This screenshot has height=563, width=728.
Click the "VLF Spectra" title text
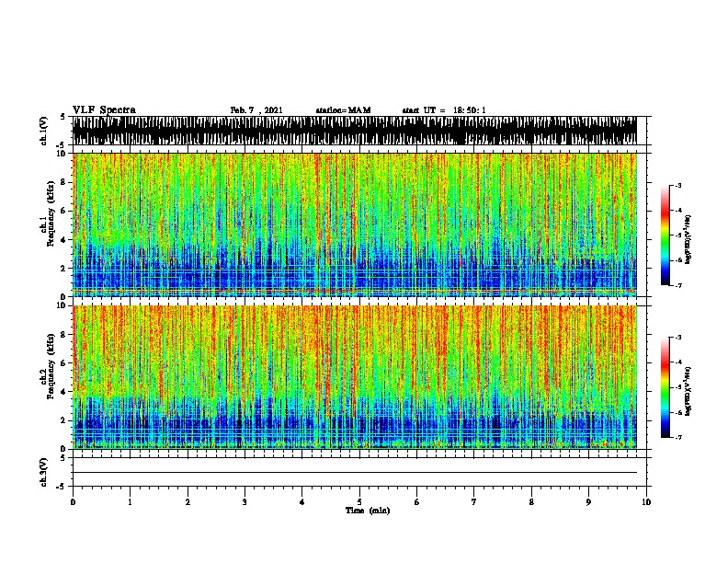[x=104, y=110]
